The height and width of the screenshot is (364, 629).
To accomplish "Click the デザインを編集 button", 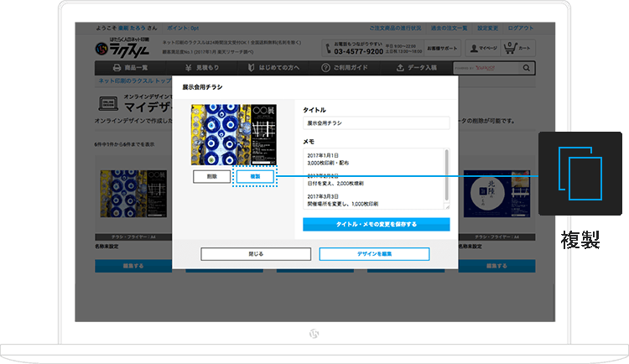I will 374,253.
